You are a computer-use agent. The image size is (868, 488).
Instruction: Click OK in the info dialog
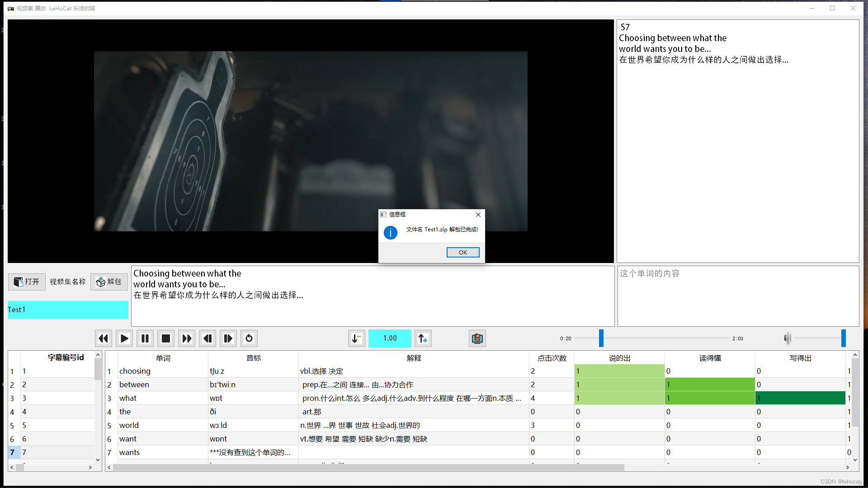click(x=462, y=252)
